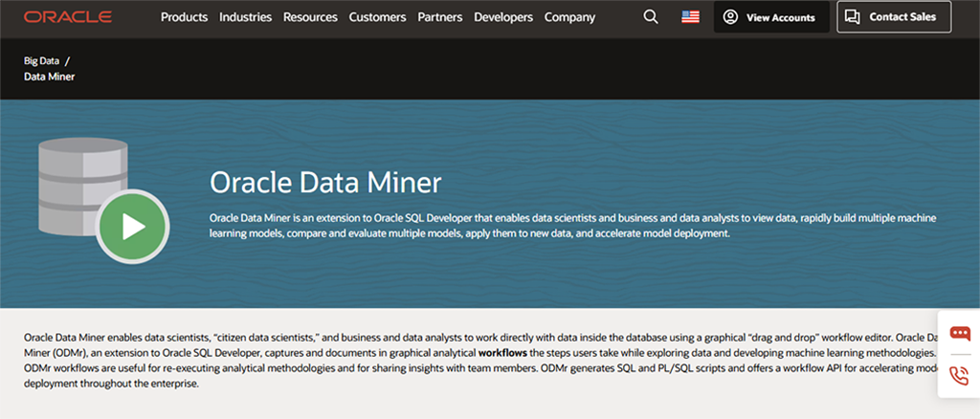Open the Company menu
Screen dimensions: 980x419
(x=569, y=17)
